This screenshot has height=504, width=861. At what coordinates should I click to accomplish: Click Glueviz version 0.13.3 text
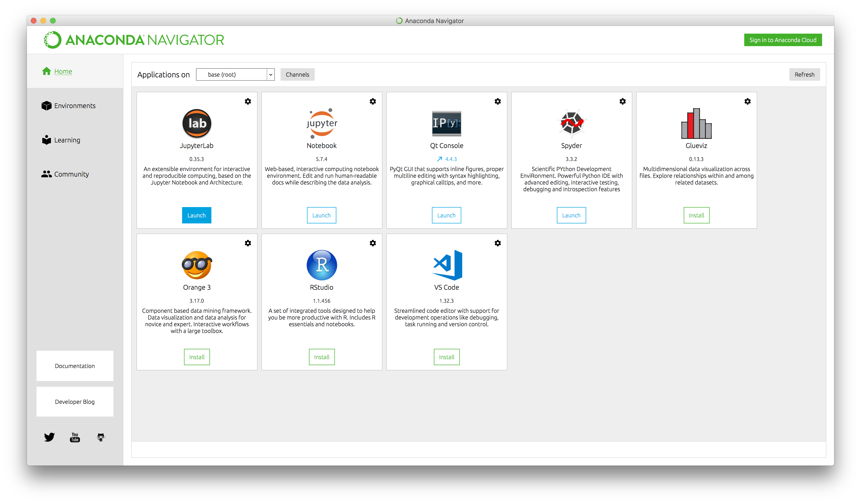tap(696, 159)
